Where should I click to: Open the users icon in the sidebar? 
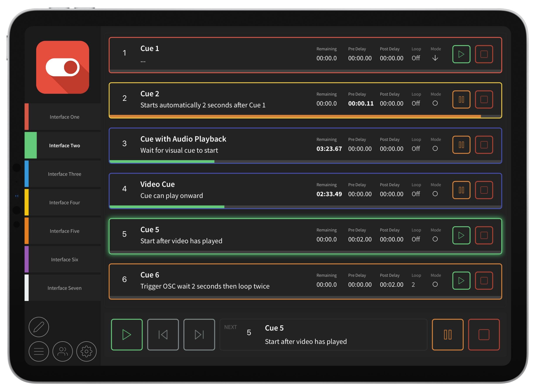63,351
